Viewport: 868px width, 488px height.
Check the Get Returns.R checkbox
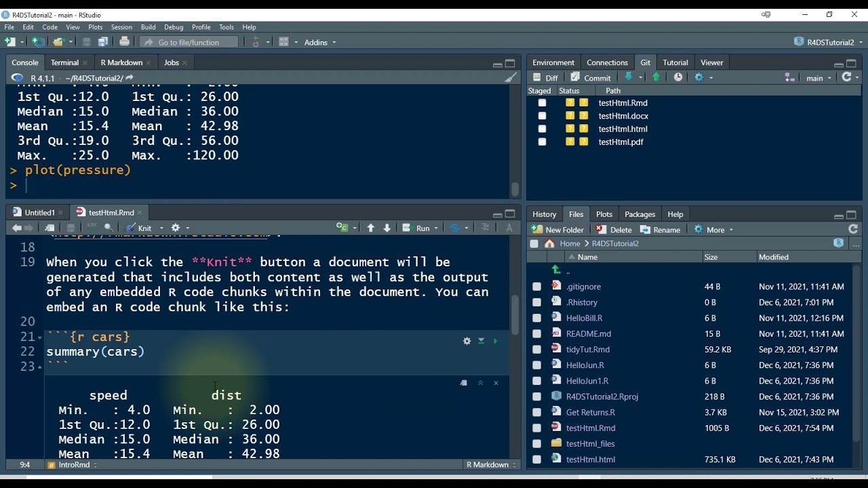(537, 412)
